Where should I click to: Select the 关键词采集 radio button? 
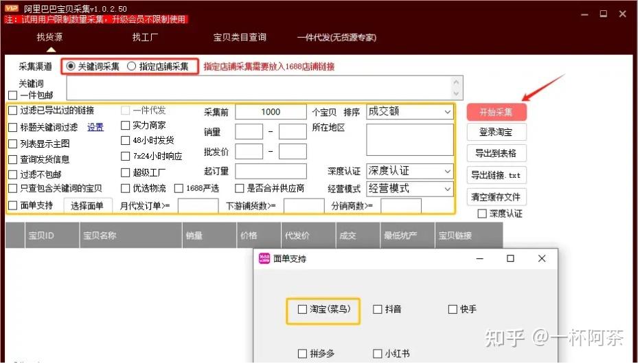(x=71, y=66)
